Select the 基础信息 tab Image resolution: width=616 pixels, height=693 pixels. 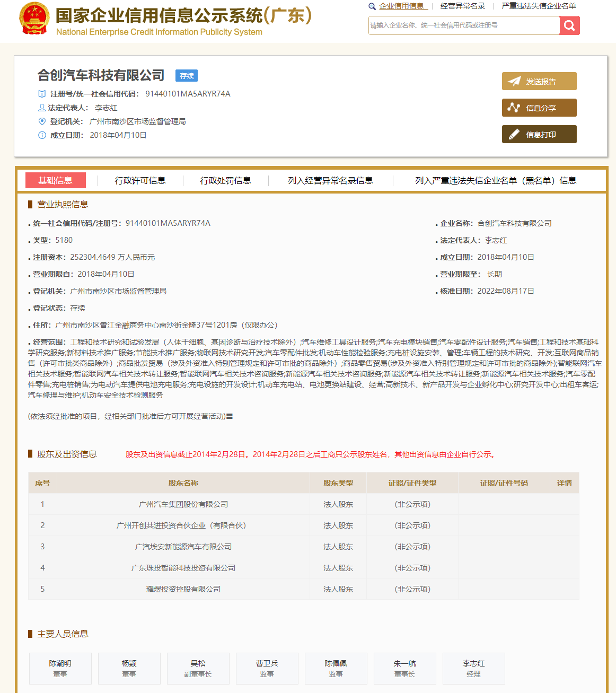click(x=55, y=181)
